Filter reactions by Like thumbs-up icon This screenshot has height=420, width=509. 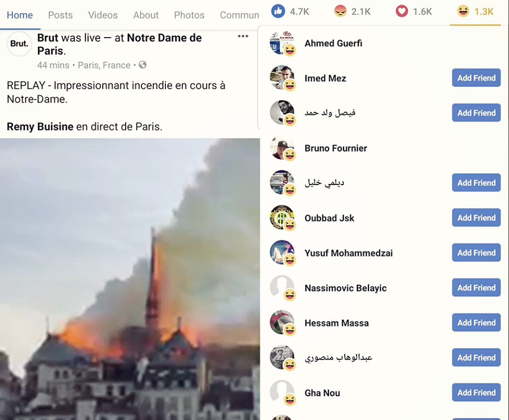tap(278, 11)
